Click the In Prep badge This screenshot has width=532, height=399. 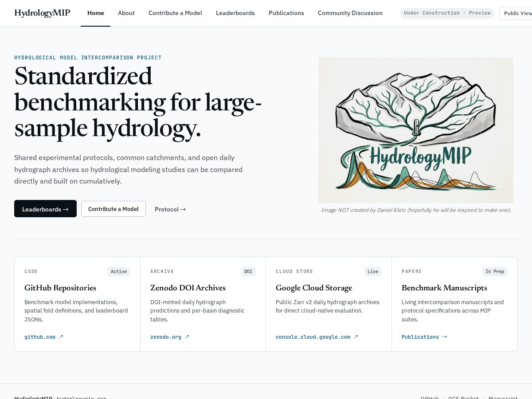pyautogui.click(x=495, y=271)
